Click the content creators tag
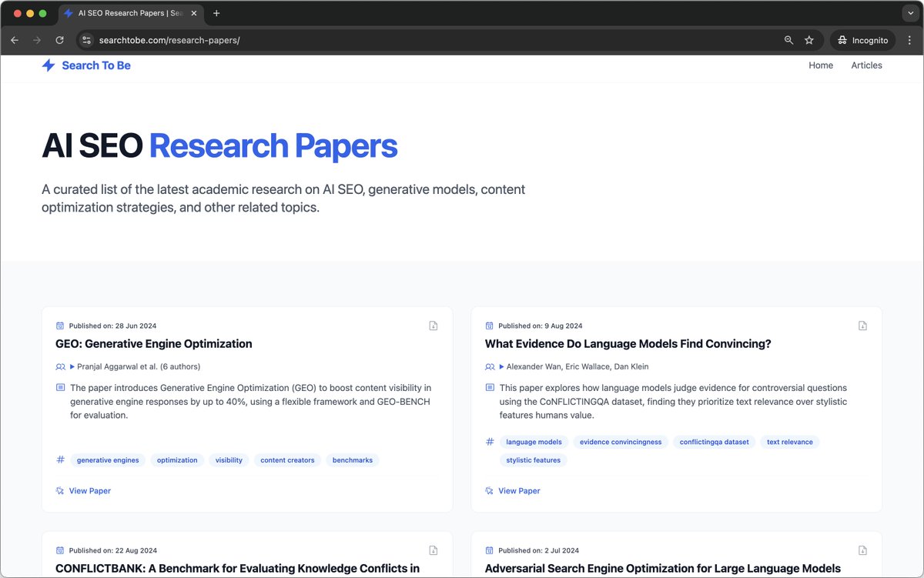Image resolution: width=924 pixels, height=578 pixels. (287, 460)
